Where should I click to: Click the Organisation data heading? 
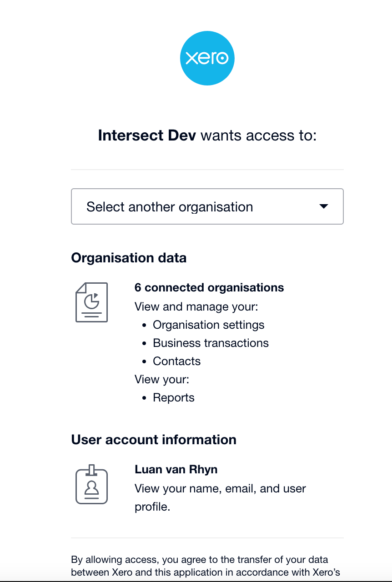click(x=129, y=258)
